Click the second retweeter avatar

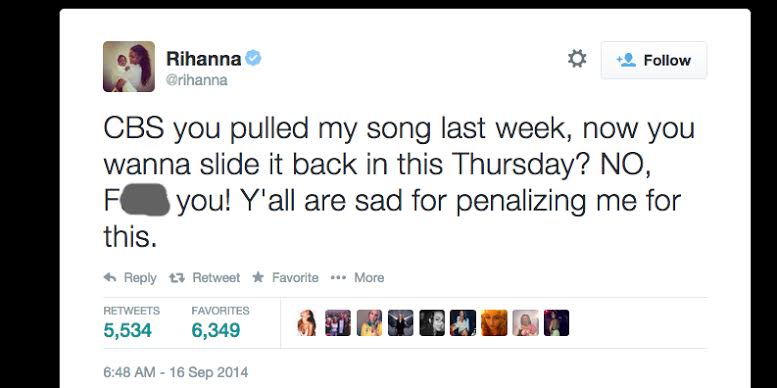click(338, 323)
